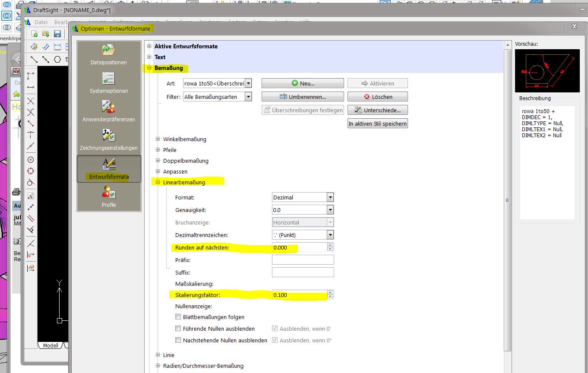
Task: Open the Genauigkeit 0.0 dropdown
Action: pyautogui.click(x=330, y=210)
